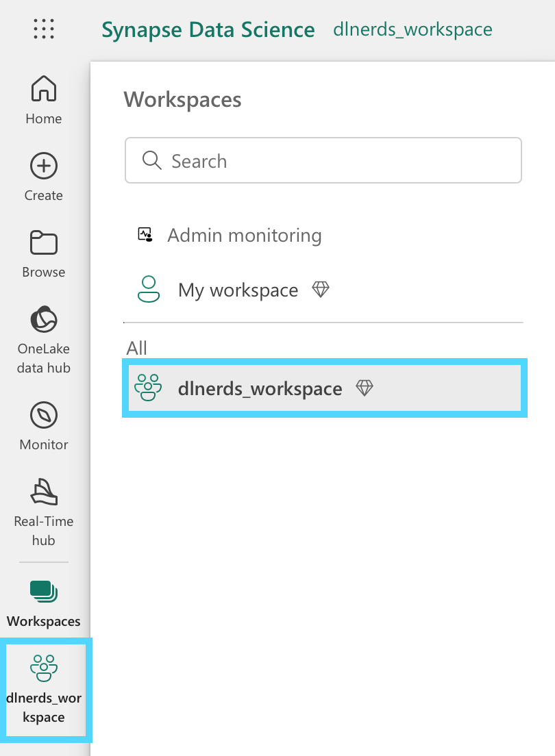Open the Monitor hub
This screenshot has height=756, width=555.
44,426
